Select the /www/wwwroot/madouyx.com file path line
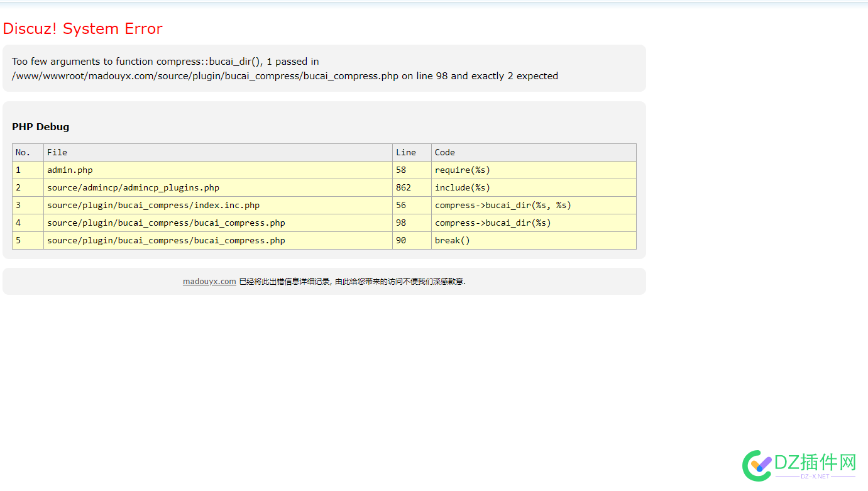The width and height of the screenshot is (868, 491). coord(285,76)
